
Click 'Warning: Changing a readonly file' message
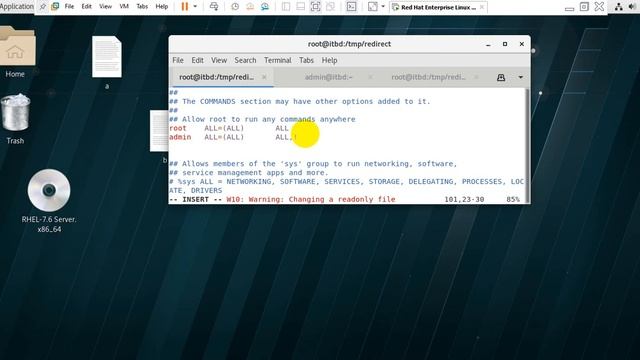tap(322, 199)
